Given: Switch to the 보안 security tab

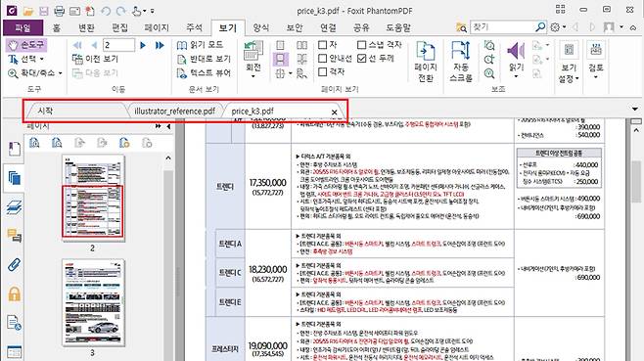Looking at the screenshot, I should point(295,27).
